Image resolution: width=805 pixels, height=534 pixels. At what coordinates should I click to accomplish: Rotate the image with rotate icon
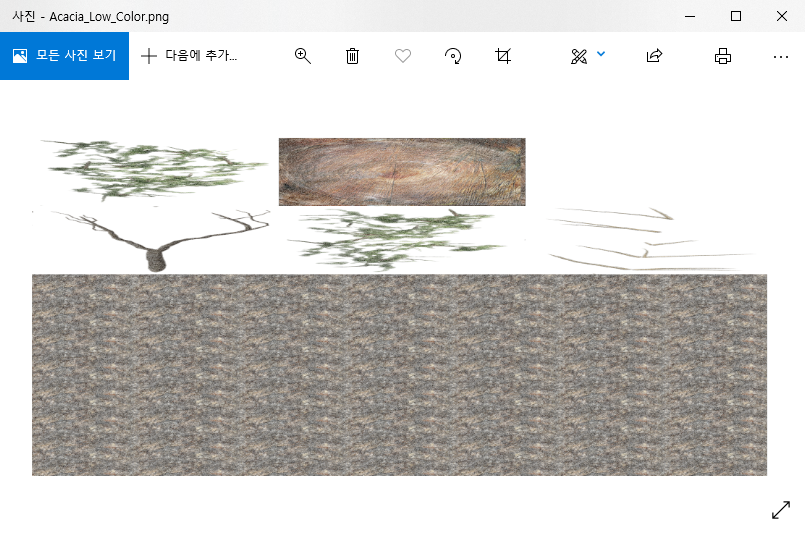(453, 55)
